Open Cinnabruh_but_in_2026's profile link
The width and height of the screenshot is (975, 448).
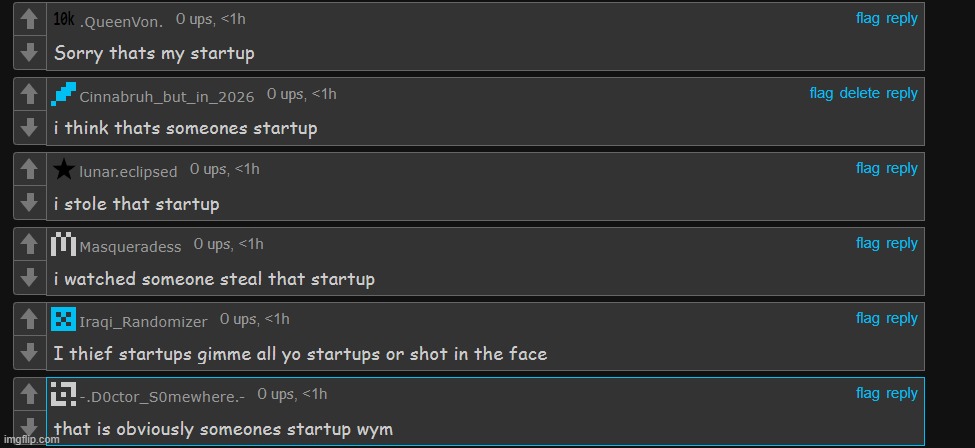[166, 97]
